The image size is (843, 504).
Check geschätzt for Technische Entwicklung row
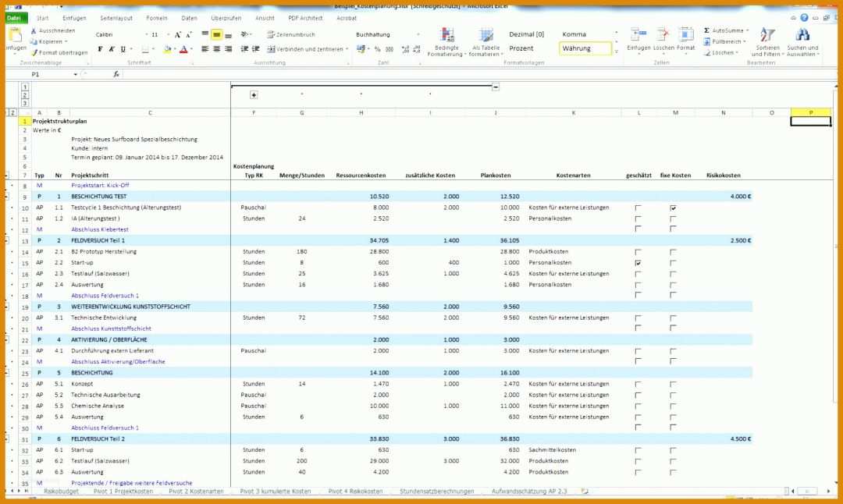pos(638,318)
